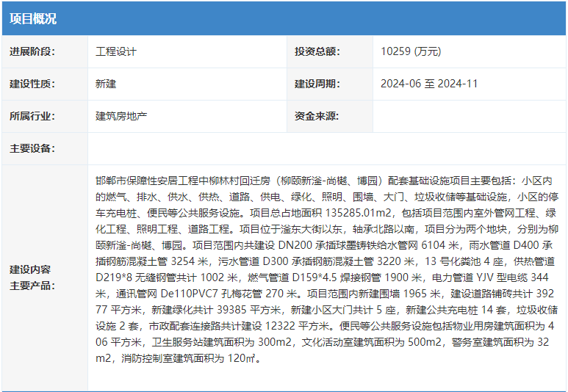Select the 所属行业 label
568x392 pixels.
32,116
